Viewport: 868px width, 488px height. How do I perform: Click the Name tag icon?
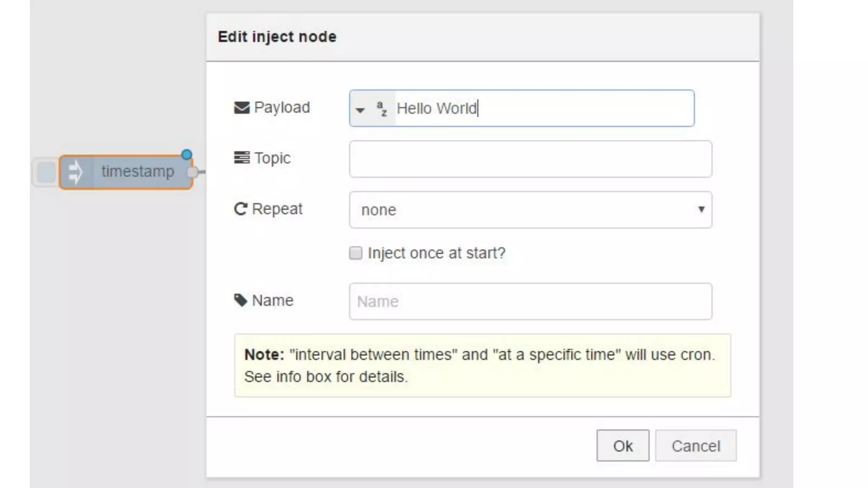[240, 300]
